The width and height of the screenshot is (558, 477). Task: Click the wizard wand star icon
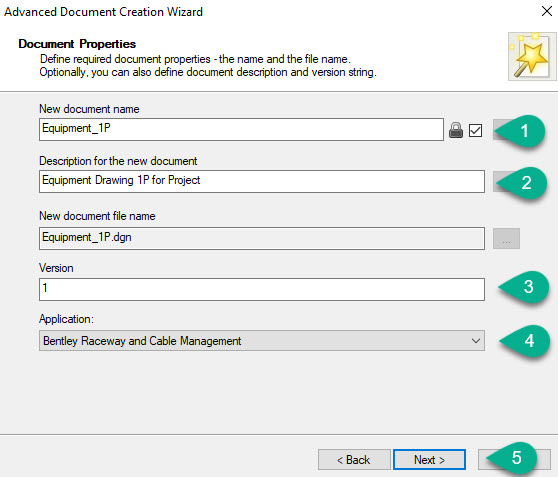[532, 56]
